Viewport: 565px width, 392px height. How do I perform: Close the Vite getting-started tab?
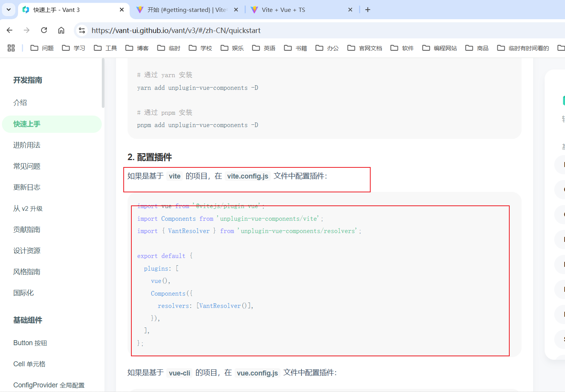tap(236, 10)
